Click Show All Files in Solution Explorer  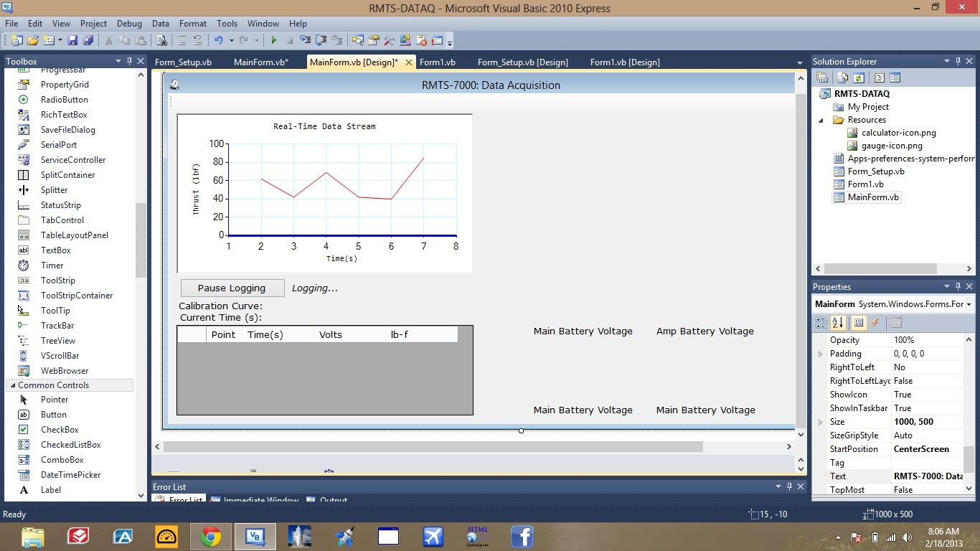tap(843, 77)
